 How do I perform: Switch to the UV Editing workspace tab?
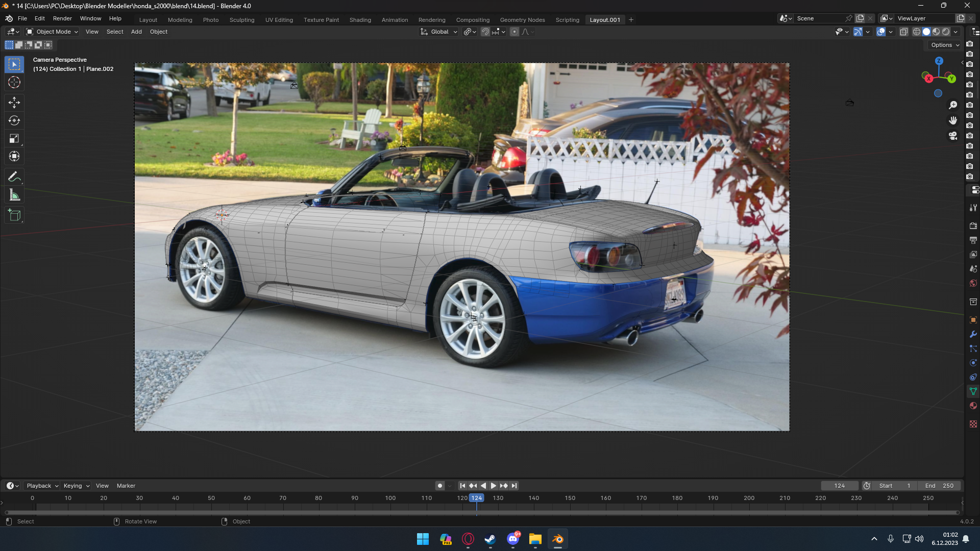point(279,20)
